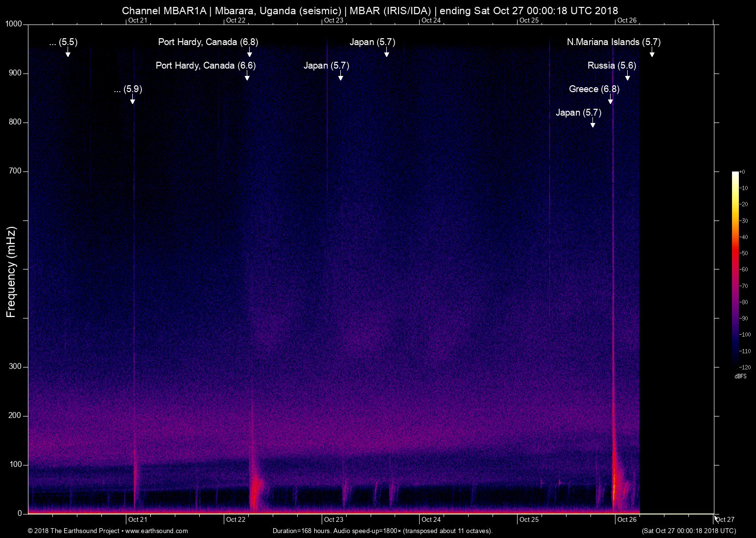
Task: Select the N.Mariana Islands (5.7) event label
Action: click(x=614, y=42)
